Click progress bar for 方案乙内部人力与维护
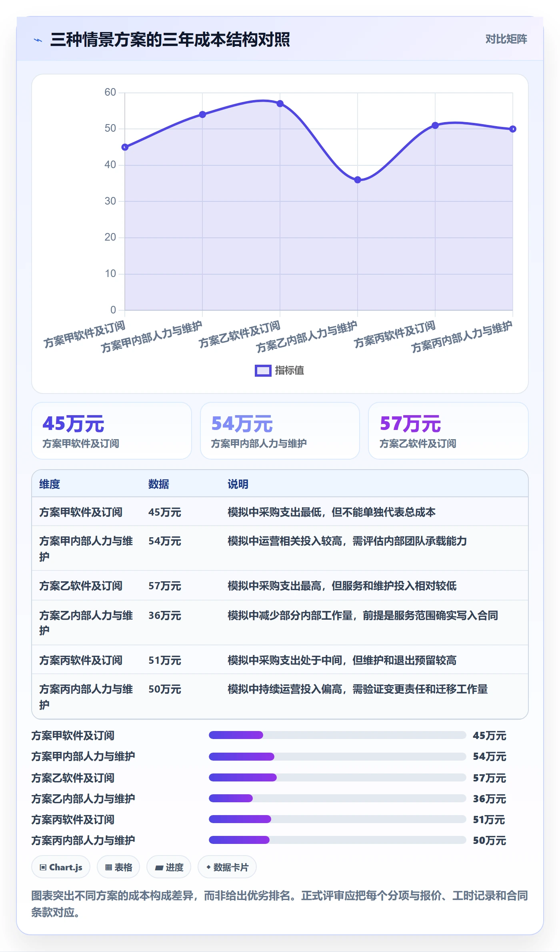 click(x=337, y=798)
